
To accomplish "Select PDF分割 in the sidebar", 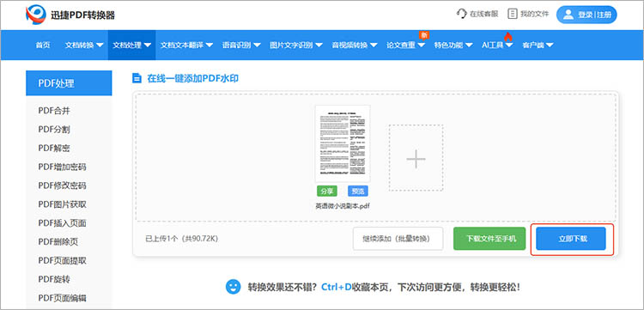I will pyautogui.click(x=54, y=130).
